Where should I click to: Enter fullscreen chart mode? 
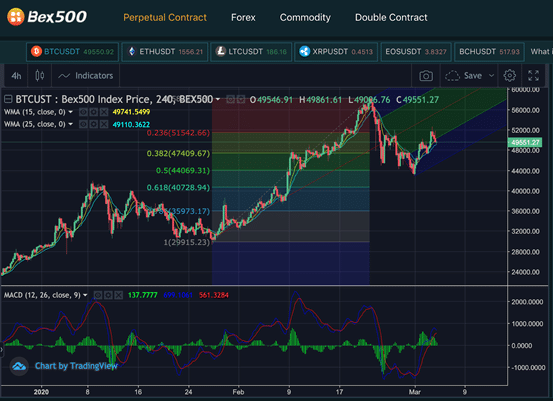(x=533, y=75)
